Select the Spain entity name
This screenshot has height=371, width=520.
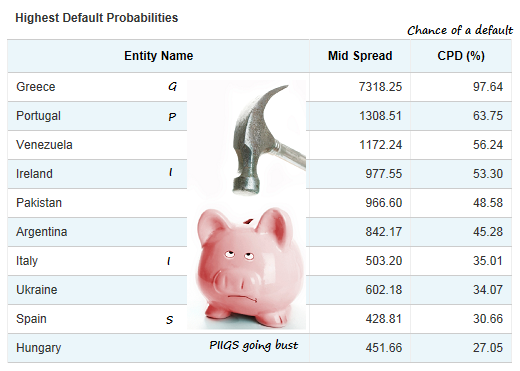(31, 319)
